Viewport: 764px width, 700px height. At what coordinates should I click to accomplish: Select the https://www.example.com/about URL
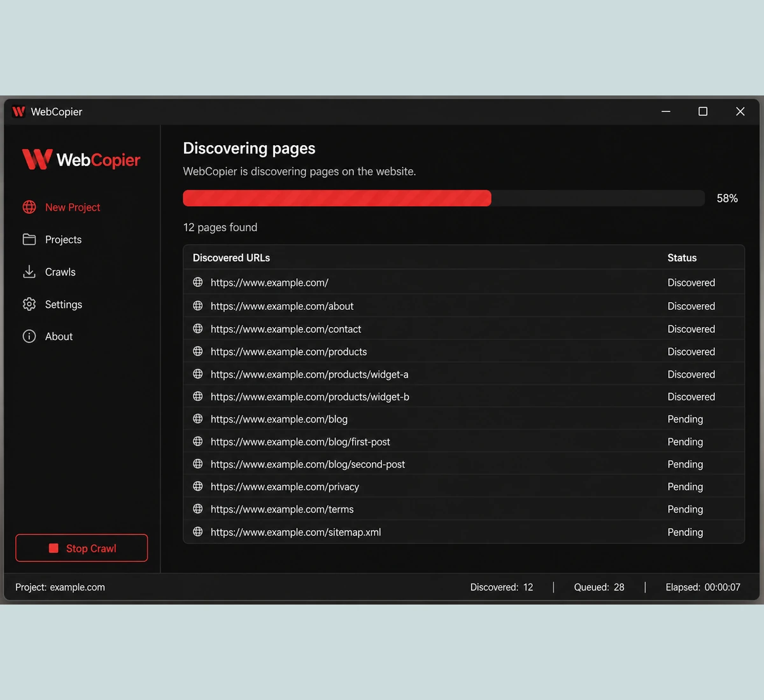point(282,306)
